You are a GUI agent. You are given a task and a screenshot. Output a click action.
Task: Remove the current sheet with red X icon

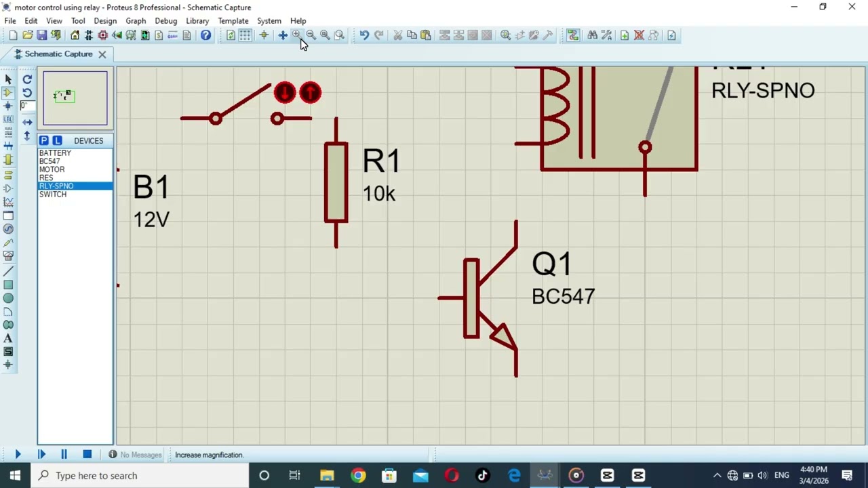tap(639, 35)
